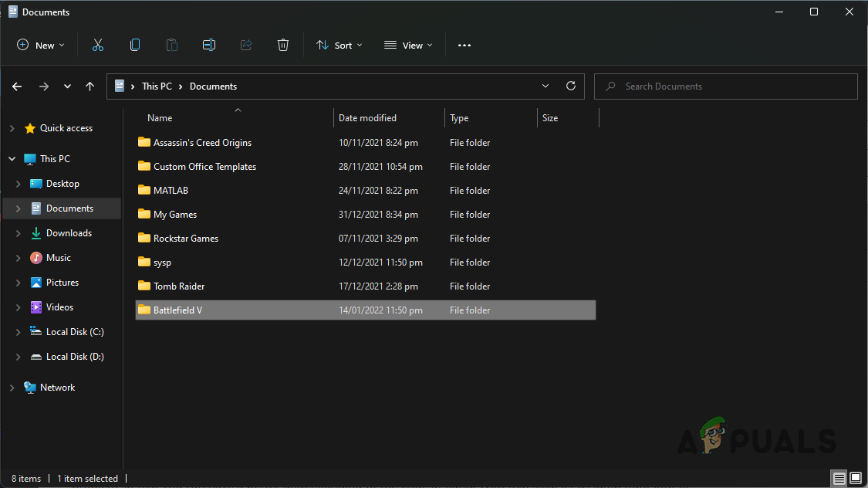Click This PC in the address breadcrumb
Image resolution: width=868 pixels, height=488 pixels.
coord(157,86)
